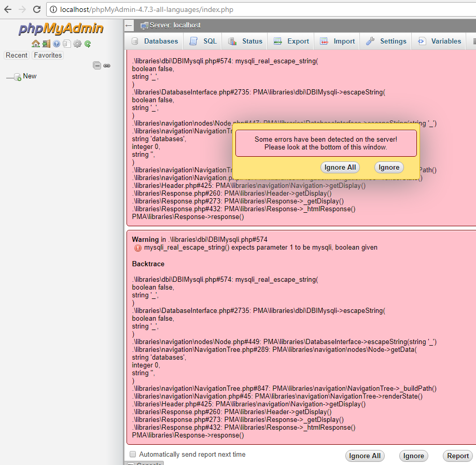Image resolution: width=476 pixels, height=465 pixels.
Task: Click the red error icon beside mysqli warning
Action: click(x=138, y=248)
